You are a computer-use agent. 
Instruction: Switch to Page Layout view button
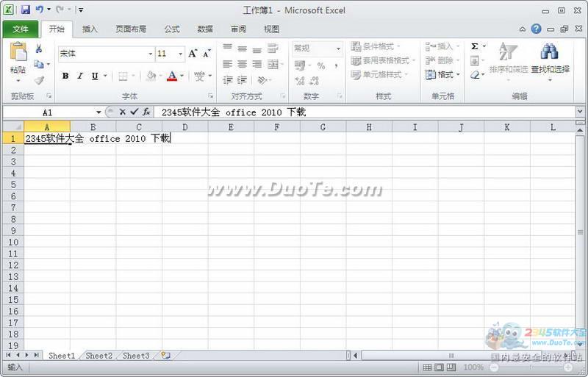click(439, 367)
